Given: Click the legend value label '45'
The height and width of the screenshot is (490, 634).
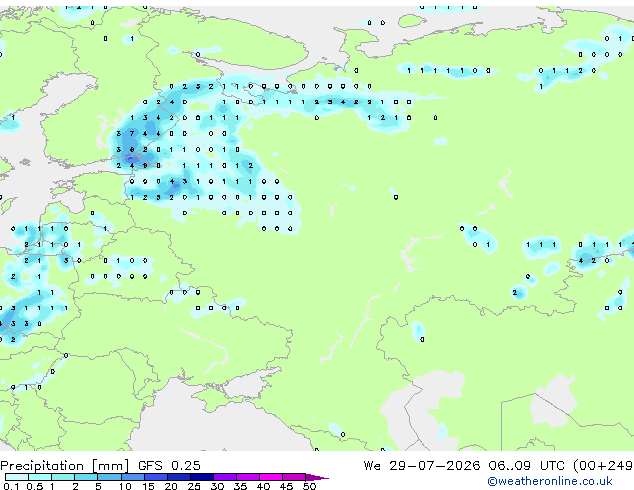Looking at the screenshot, I should tap(286, 486).
